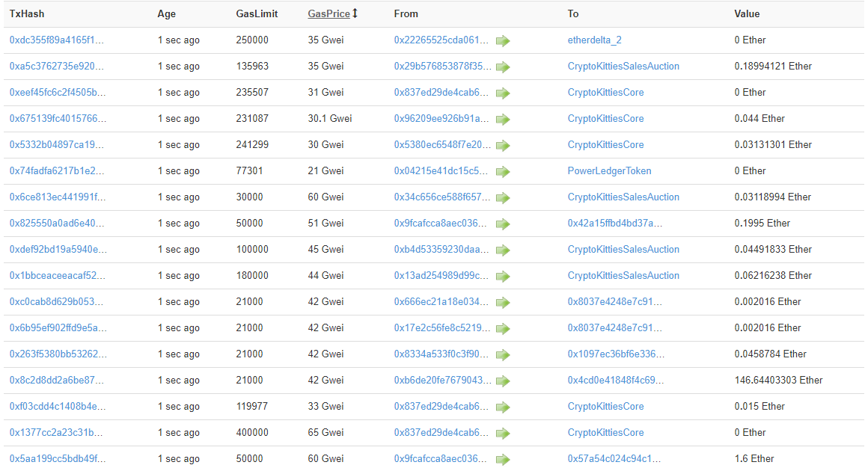This screenshot has width=868, height=471.
Task: Select the TxHash column header
Action: click(x=27, y=13)
